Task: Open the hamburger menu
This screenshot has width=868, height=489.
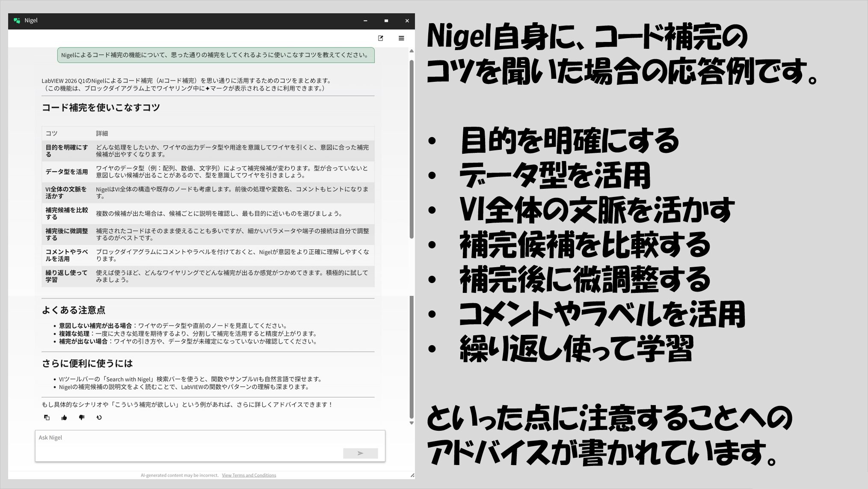Action: tap(401, 38)
